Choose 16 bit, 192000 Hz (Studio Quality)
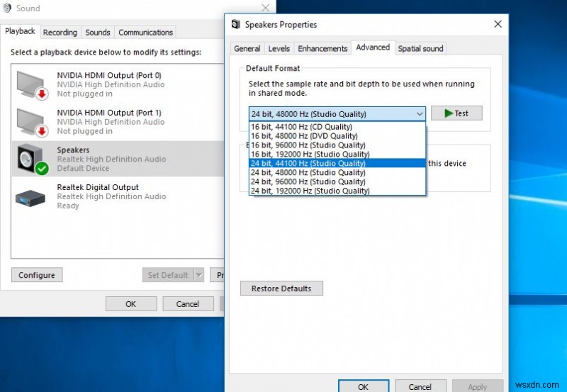Viewport: 567px width, 392px height. pos(337,154)
